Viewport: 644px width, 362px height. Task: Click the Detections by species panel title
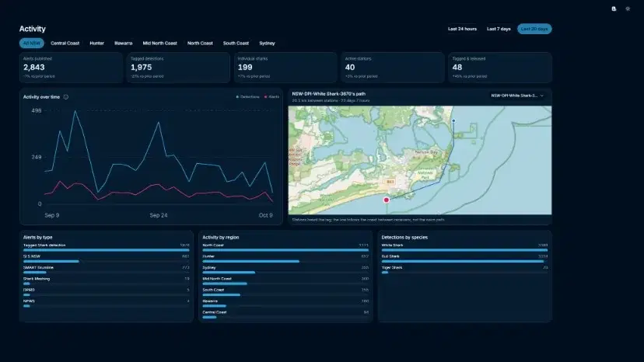click(x=404, y=237)
